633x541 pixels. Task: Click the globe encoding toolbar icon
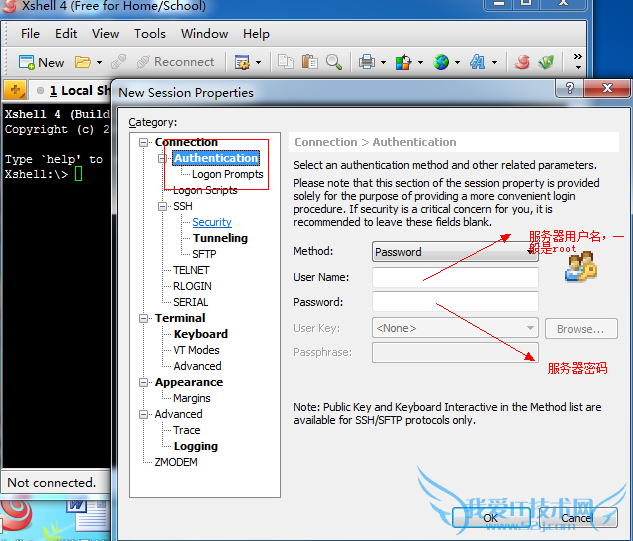tap(441, 62)
